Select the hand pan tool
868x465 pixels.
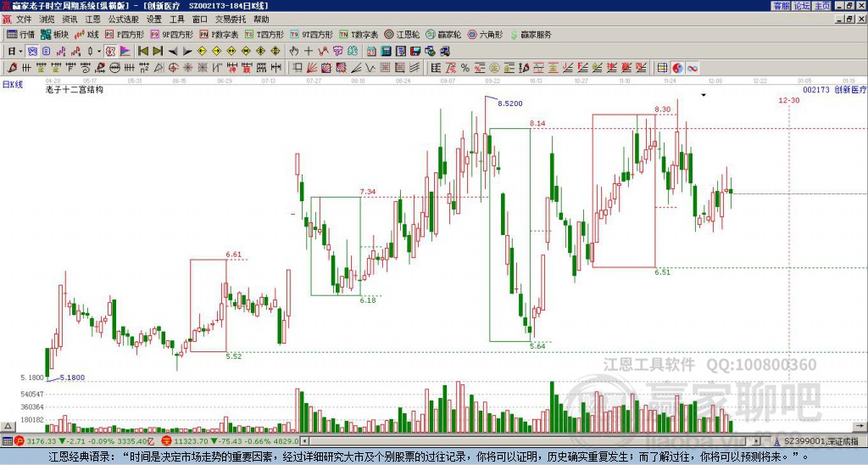pyautogui.click(x=293, y=52)
